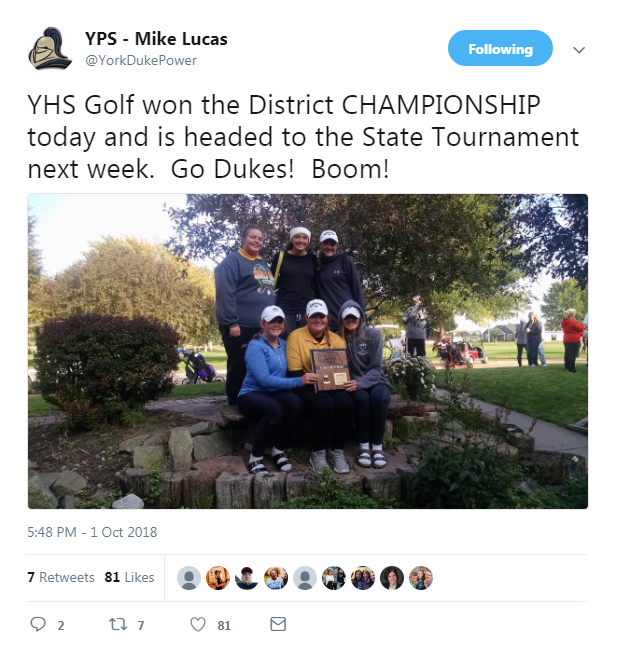Open the York Dukes knight profile avatar

point(50,49)
